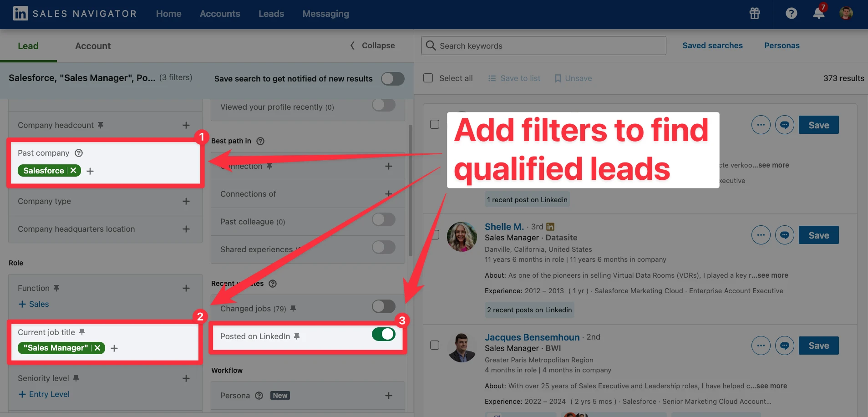The image size is (868, 417).
Task: Go to Home in navigation
Action: (x=169, y=14)
